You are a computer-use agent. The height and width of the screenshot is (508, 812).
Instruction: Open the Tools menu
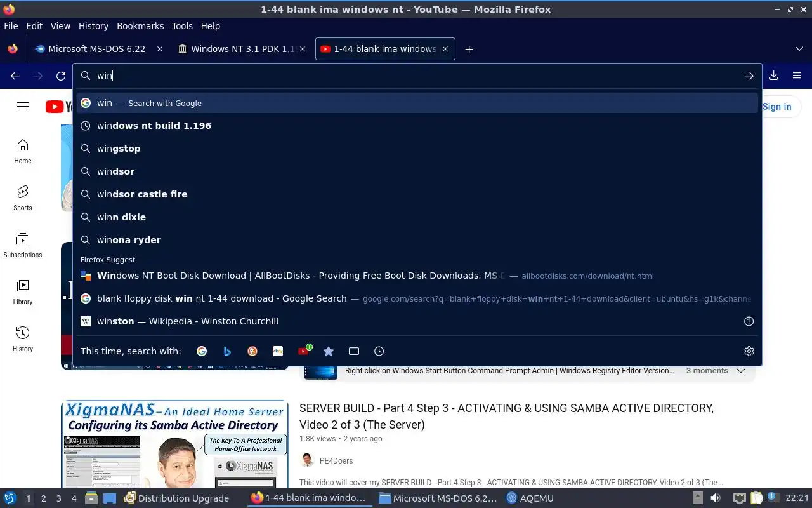[182, 26]
